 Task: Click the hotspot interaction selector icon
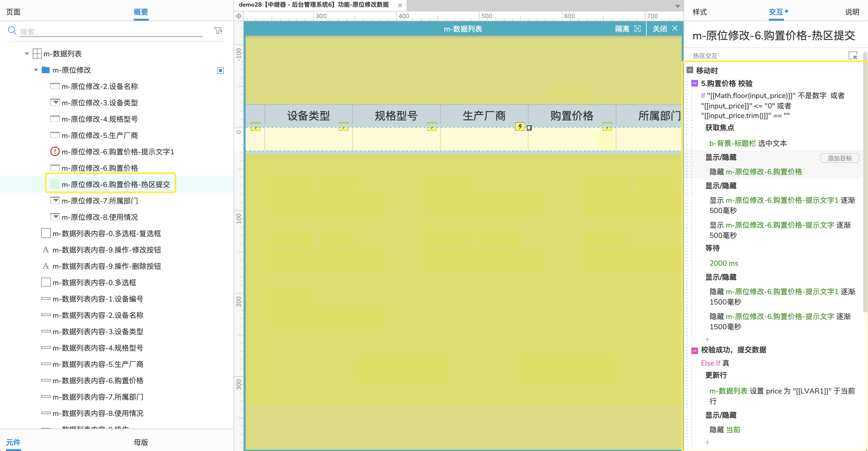(x=853, y=56)
